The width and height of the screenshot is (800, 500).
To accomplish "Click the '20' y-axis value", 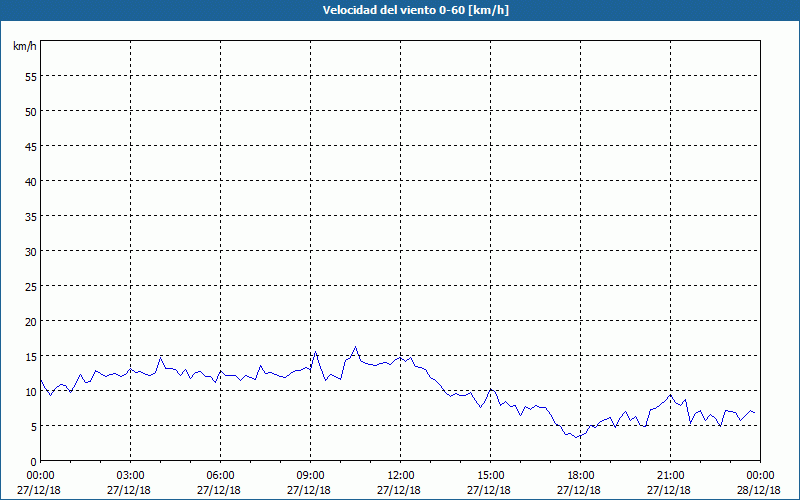I will (31, 321).
